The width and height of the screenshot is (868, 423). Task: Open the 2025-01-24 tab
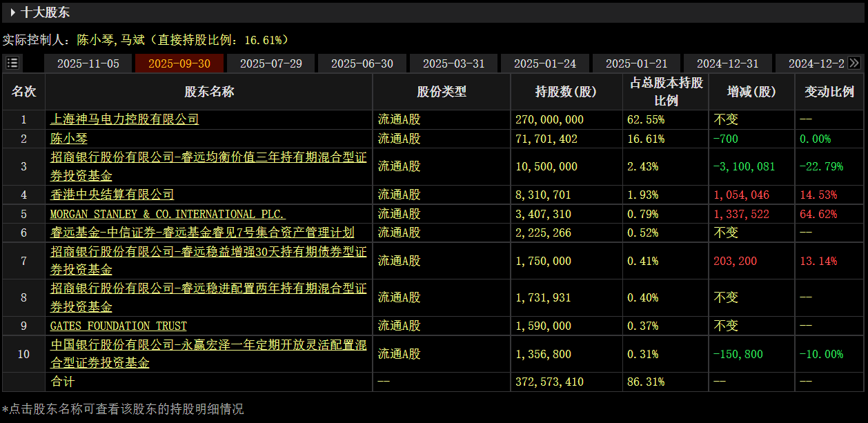tap(545, 63)
